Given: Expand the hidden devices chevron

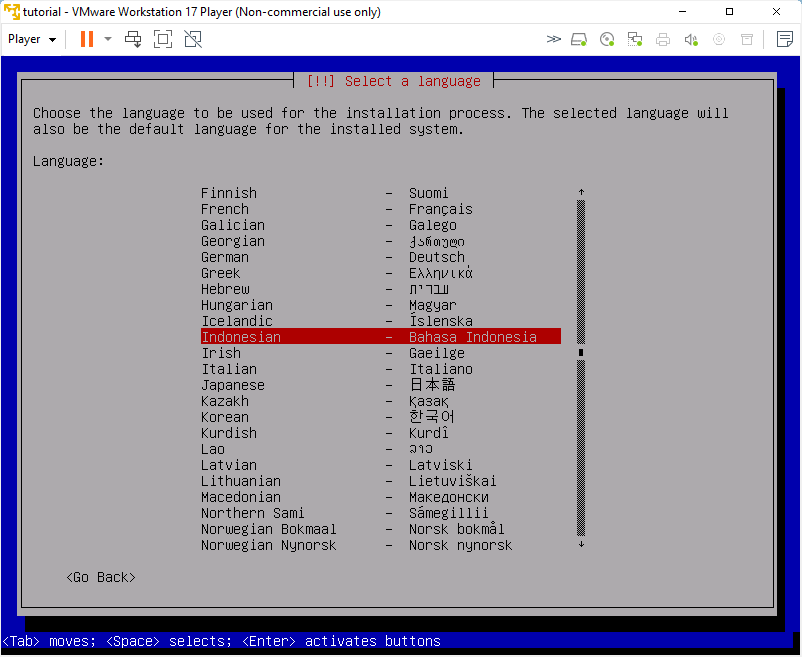Looking at the screenshot, I should (x=553, y=39).
